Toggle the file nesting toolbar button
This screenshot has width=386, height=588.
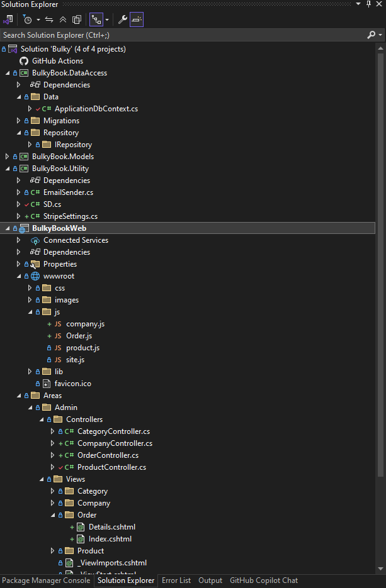tap(96, 19)
